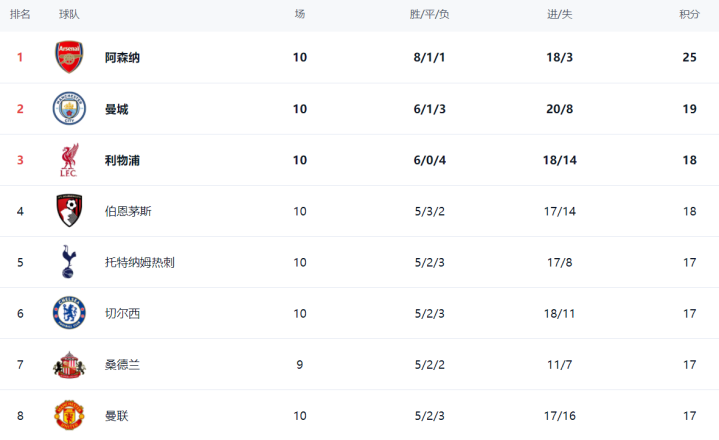Click the 桑德兰 team name
719x440 pixels.
pyautogui.click(x=122, y=365)
